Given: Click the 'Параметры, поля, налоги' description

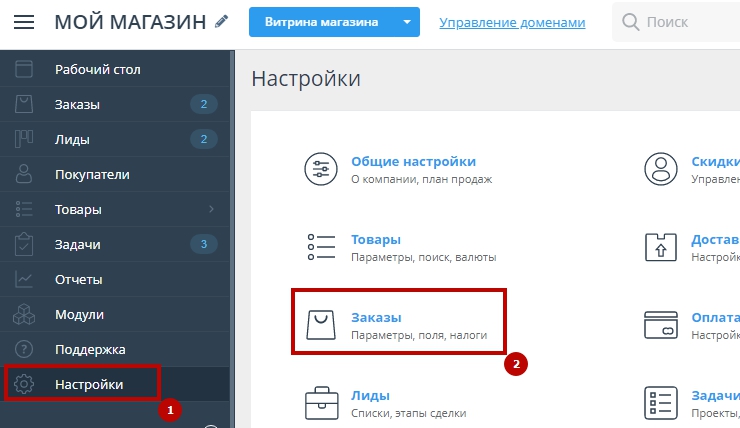Looking at the screenshot, I should tap(419, 335).
